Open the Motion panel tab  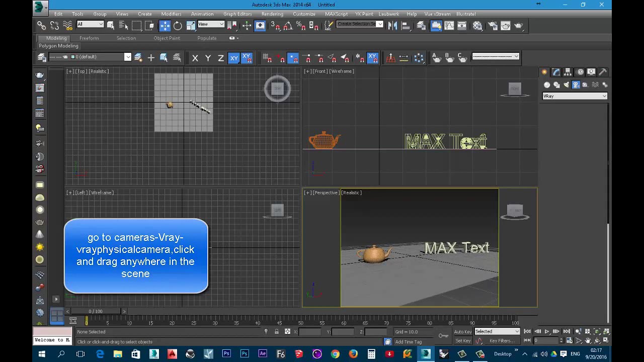pyautogui.click(x=580, y=72)
